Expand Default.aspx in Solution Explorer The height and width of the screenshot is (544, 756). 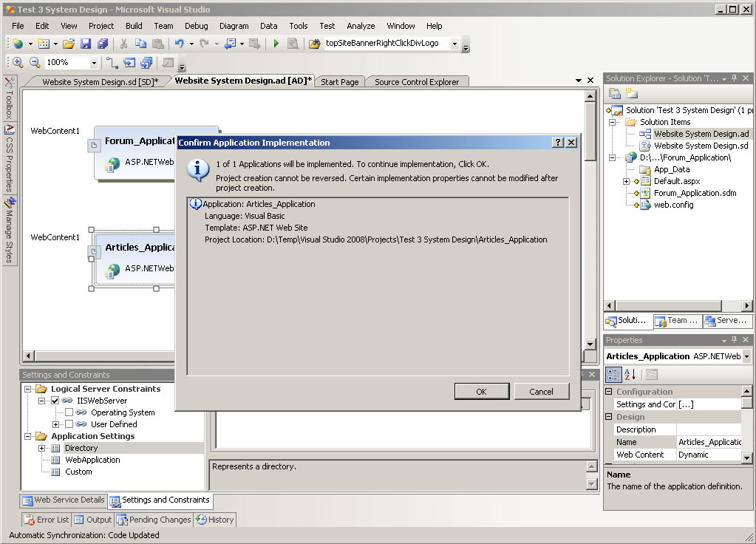click(626, 181)
